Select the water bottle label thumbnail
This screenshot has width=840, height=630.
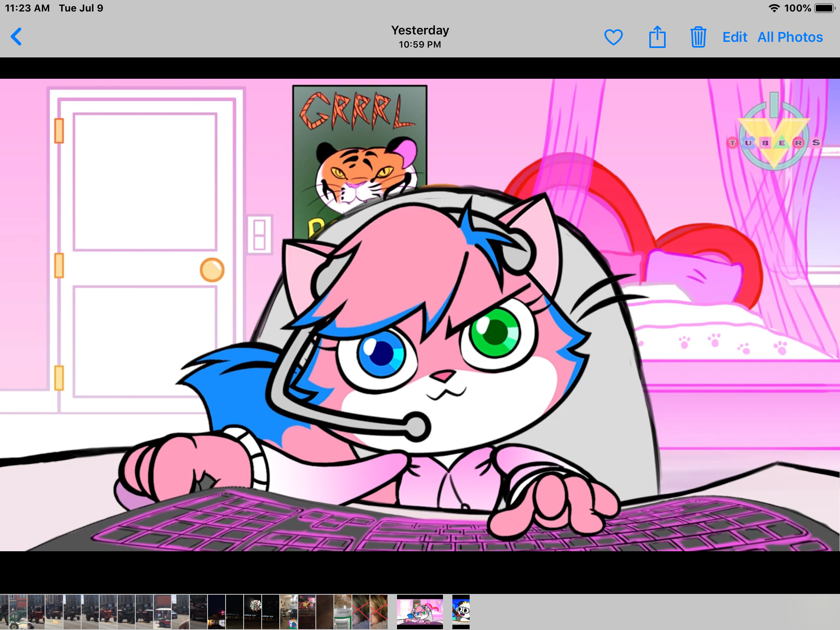pos(343,612)
